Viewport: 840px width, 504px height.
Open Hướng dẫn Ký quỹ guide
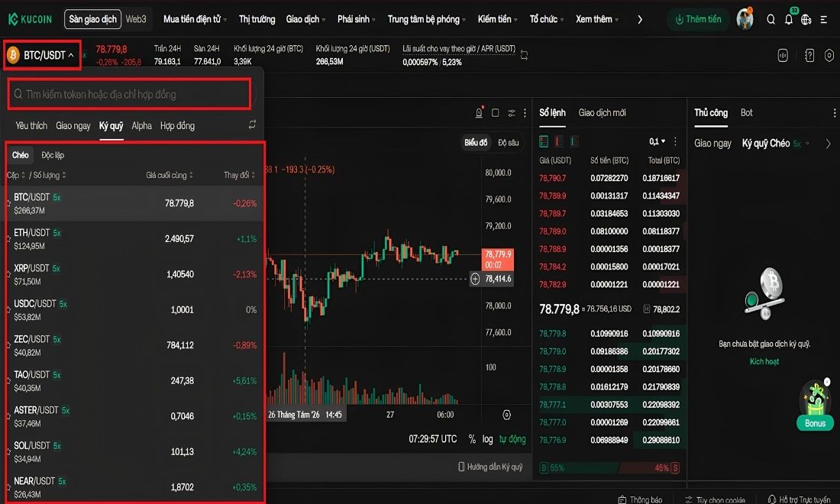point(489,467)
